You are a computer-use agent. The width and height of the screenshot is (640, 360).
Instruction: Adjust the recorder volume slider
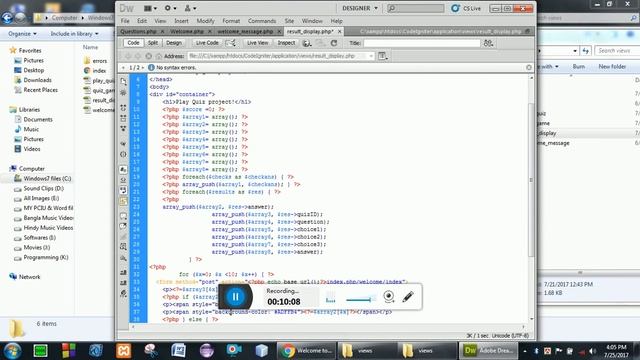click(x=361, y=300)
